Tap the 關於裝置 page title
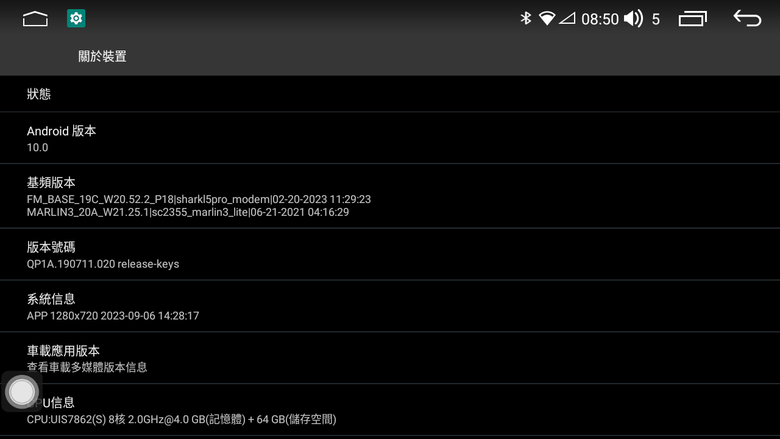The image size is (780, 439). click(102, 56)
